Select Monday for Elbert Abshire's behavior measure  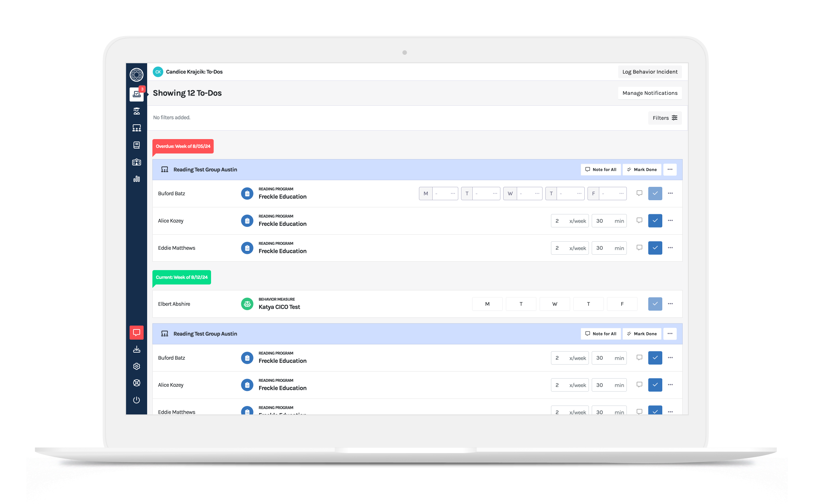click(x=487, y=304)
